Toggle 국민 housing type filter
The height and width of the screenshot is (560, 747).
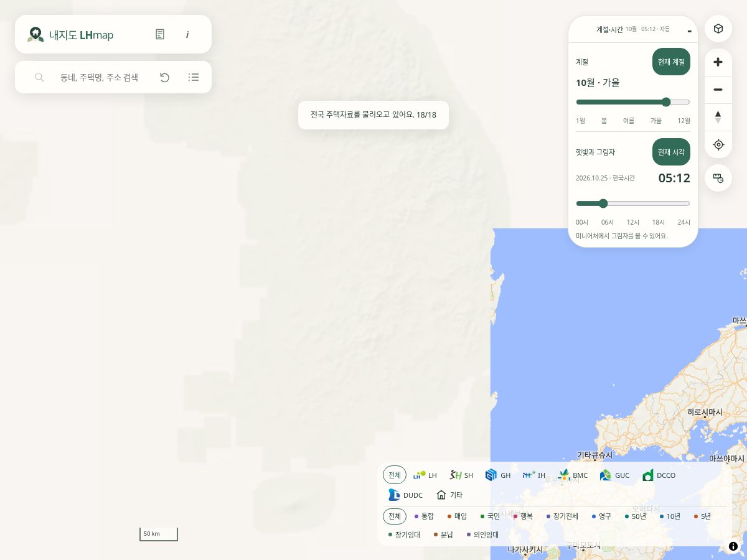[491, 516]
